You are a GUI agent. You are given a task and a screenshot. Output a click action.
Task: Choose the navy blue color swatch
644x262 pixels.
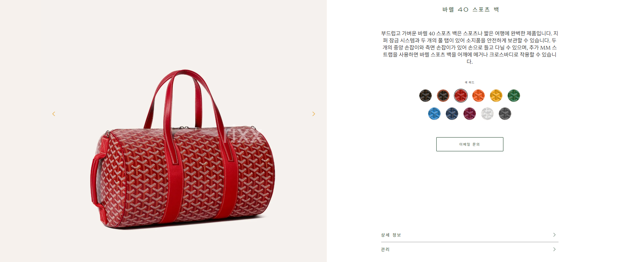(452, 113)
